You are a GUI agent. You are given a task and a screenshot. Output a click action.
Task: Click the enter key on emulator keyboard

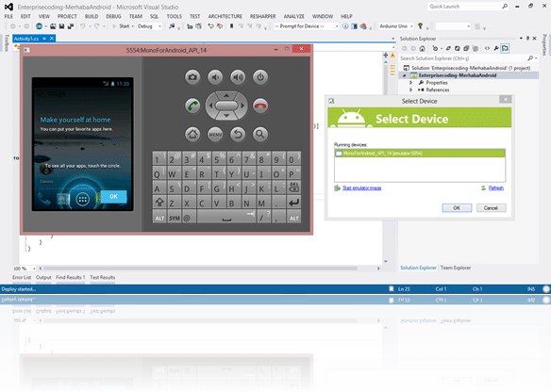click(293, 203)
